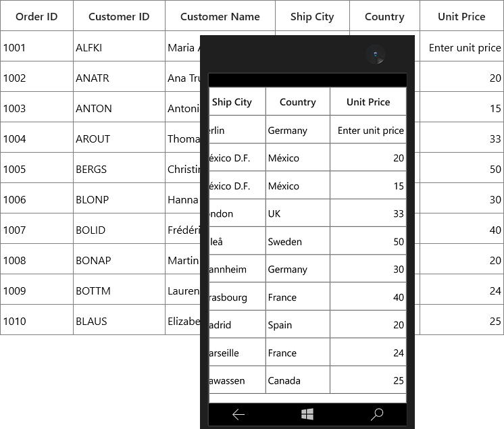Select customer ID cell ANATR

click(120, 76)
